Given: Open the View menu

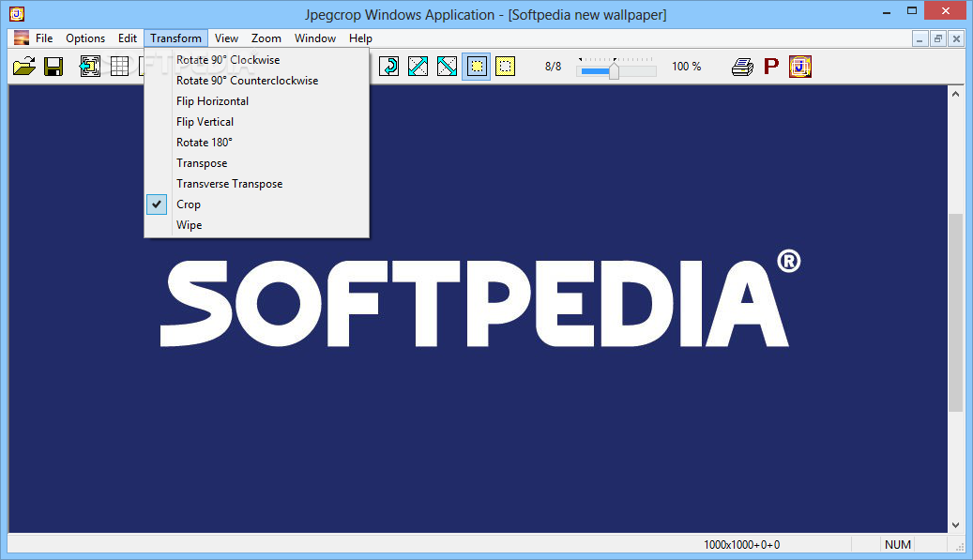Looking at the screenshot, I should [226, 38].
